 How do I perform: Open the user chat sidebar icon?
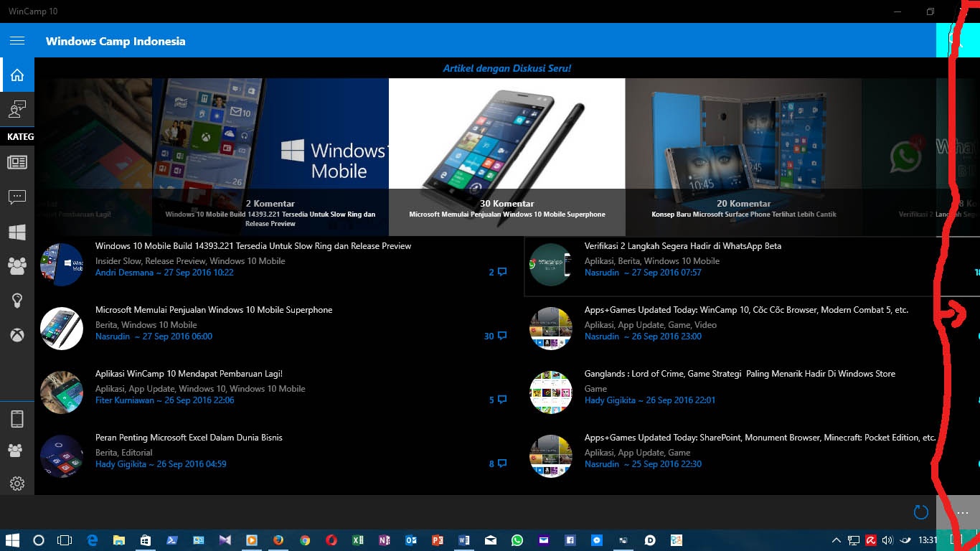(17, 109)
